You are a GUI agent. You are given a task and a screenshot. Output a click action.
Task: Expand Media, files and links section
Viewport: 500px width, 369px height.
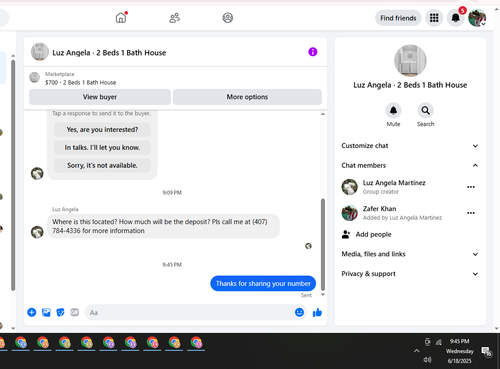click(x=410, y=254)
